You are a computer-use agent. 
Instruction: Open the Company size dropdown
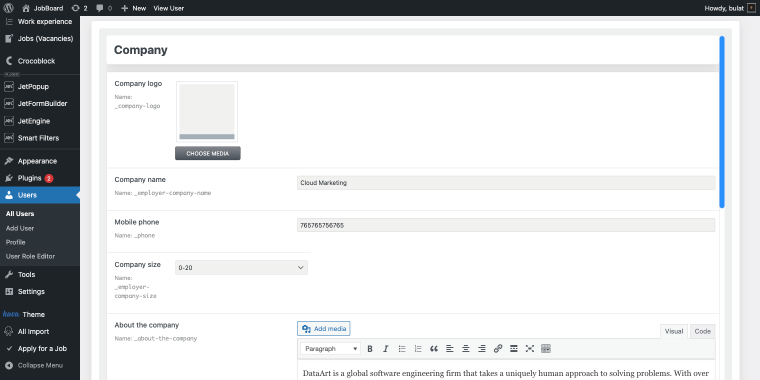tap(241, 268)
